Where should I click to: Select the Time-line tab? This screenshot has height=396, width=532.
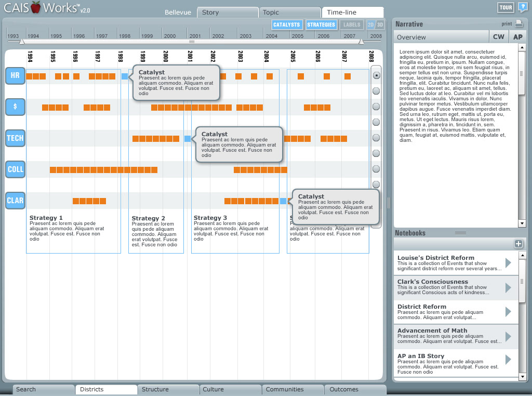(x=353, y=12)
